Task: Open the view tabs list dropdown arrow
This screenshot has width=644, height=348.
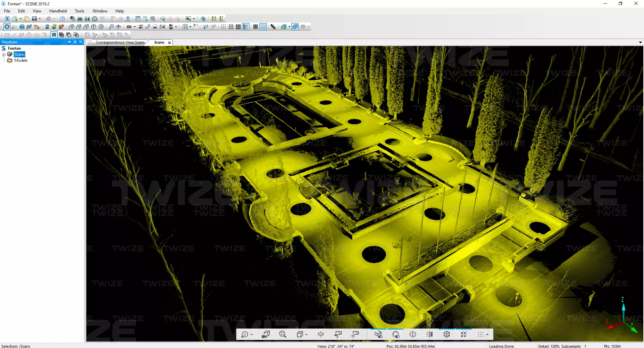Action: pyautogui.click(x=640, y=42)
